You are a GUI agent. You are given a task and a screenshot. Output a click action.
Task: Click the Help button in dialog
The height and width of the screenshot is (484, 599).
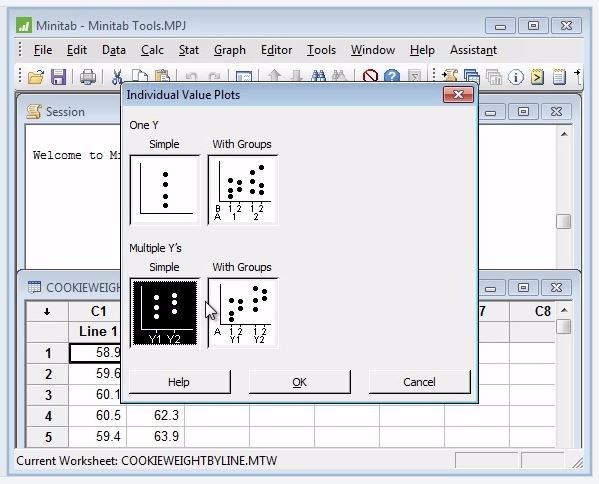180,382
